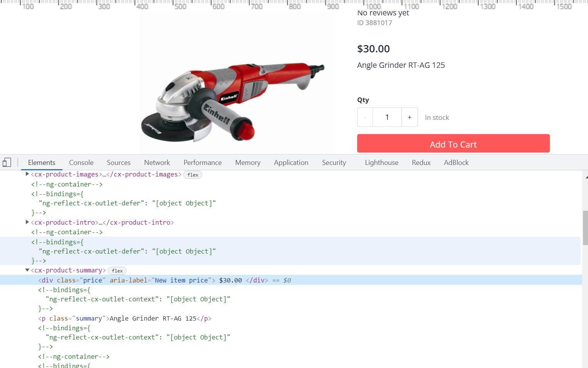Open the Application tab
The width and height of the screenshot is (588, 368).
click(291, 163)
